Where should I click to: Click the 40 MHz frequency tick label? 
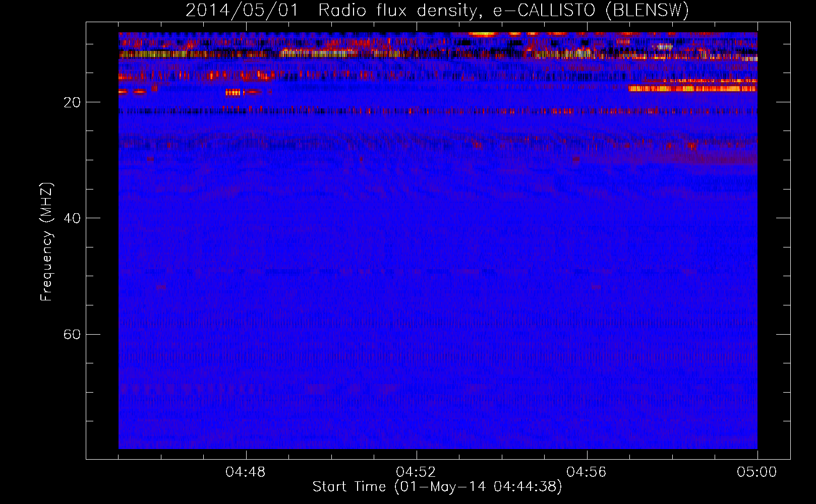pyautogui.click(x=72, y=218)
